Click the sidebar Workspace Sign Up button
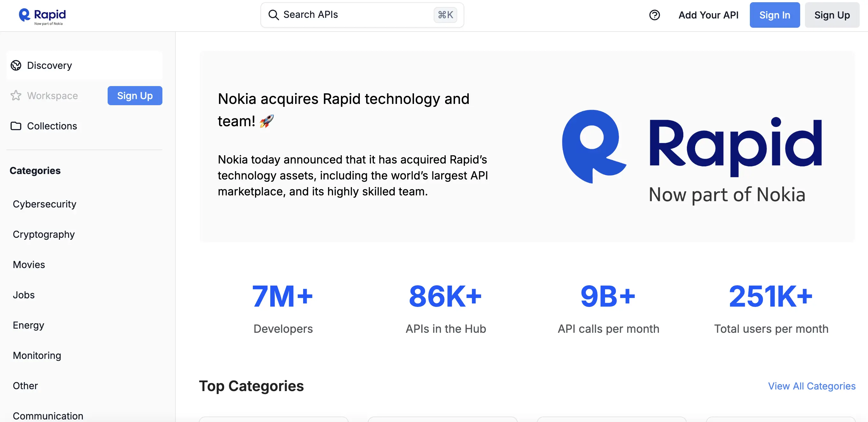868x422 pixels. (135, 96)
